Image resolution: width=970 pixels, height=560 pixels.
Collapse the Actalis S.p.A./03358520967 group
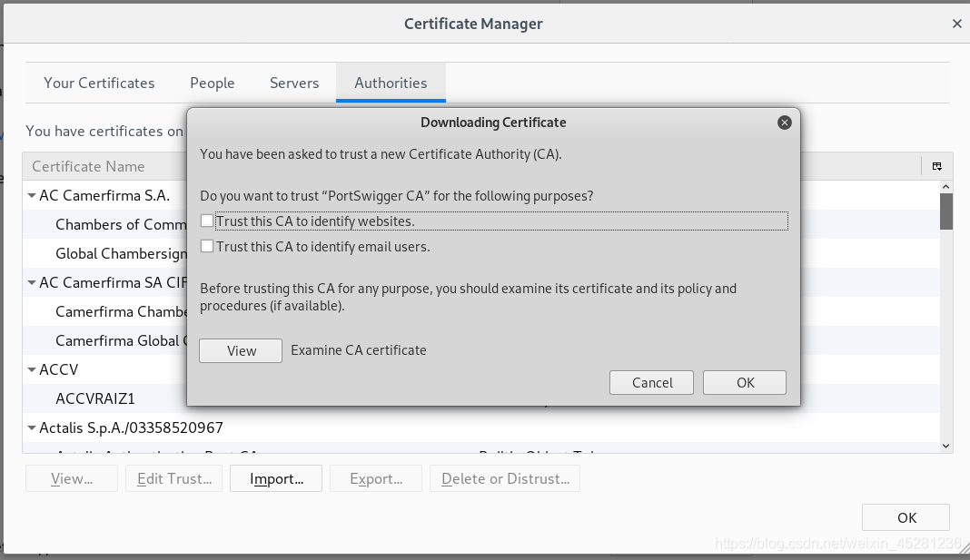[32, 427]
